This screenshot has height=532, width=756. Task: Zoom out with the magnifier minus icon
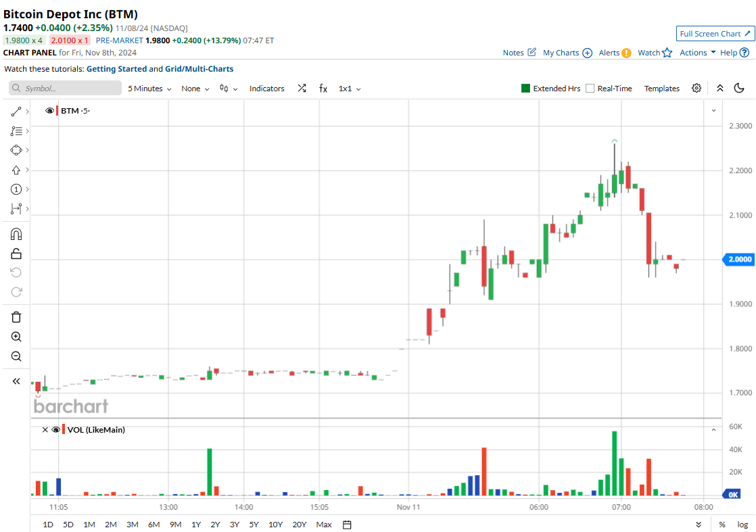(16, 356)
